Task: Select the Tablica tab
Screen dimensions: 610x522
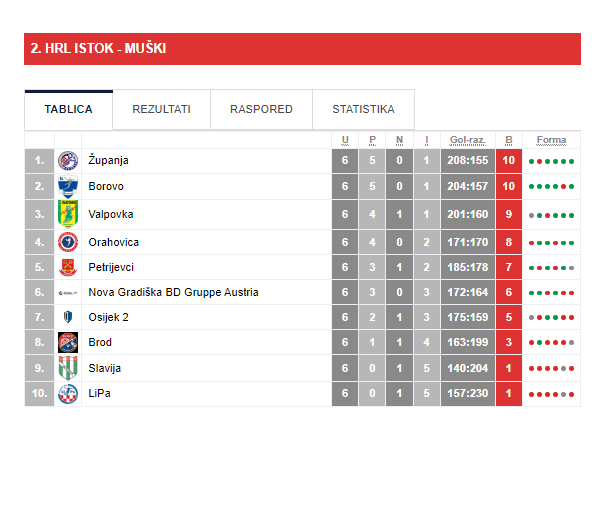Action: pyautogui.click(x=68, y=109)
